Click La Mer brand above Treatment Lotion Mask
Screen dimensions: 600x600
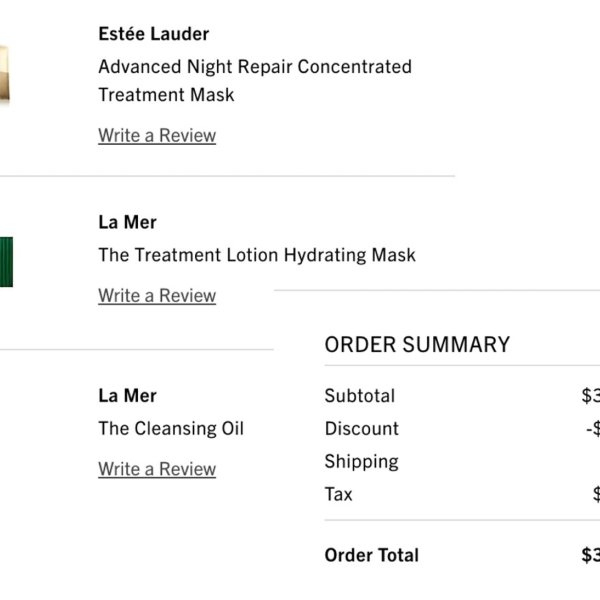[127, 222]
